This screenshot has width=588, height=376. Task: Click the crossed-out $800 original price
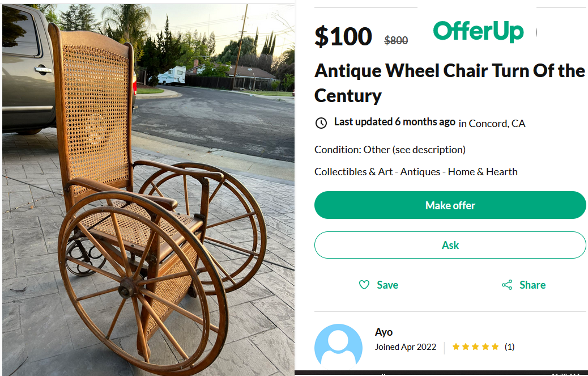396,40
